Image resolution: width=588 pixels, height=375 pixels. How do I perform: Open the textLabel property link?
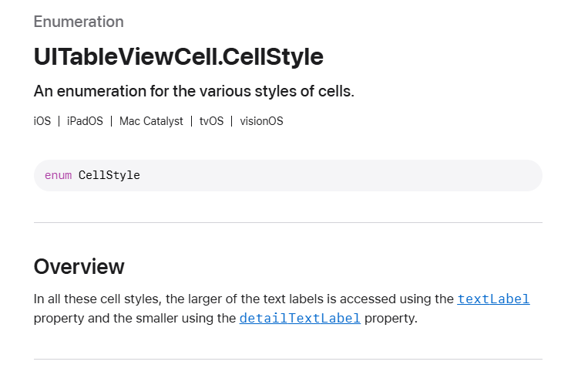pyautogui.click(x=493, y=299)
